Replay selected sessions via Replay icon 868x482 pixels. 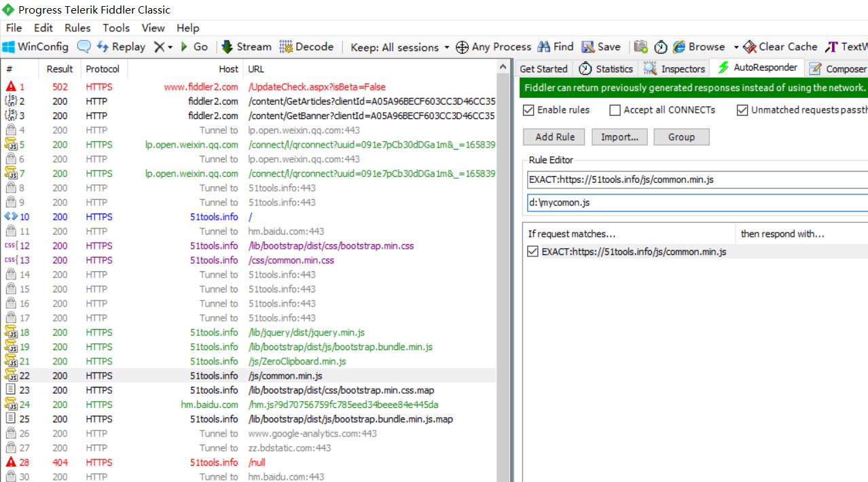[x=103, y=47]
